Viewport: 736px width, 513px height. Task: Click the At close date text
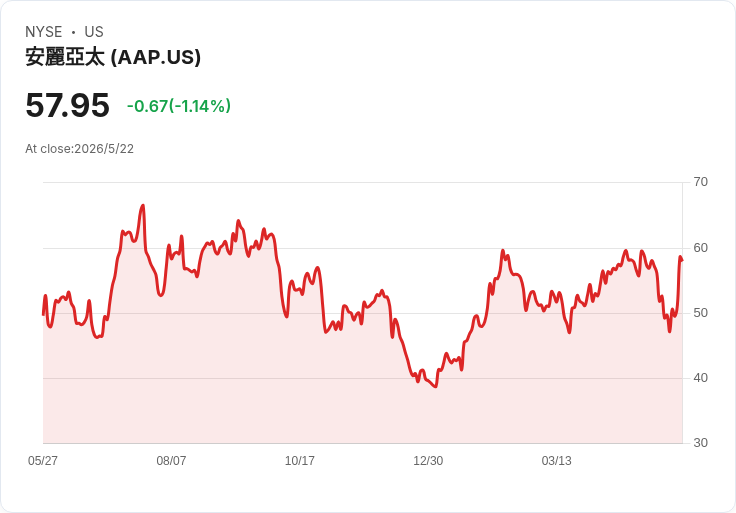click(x=79, y=149)
